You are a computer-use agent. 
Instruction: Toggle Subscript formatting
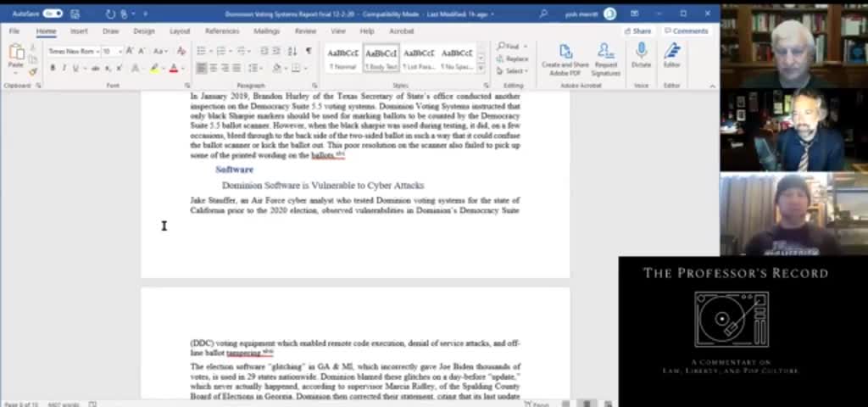pyautogui.click(x=108, y=68)
